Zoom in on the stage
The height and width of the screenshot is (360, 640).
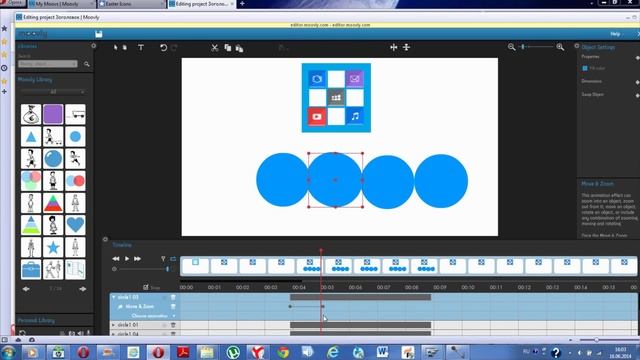(560, 47)
